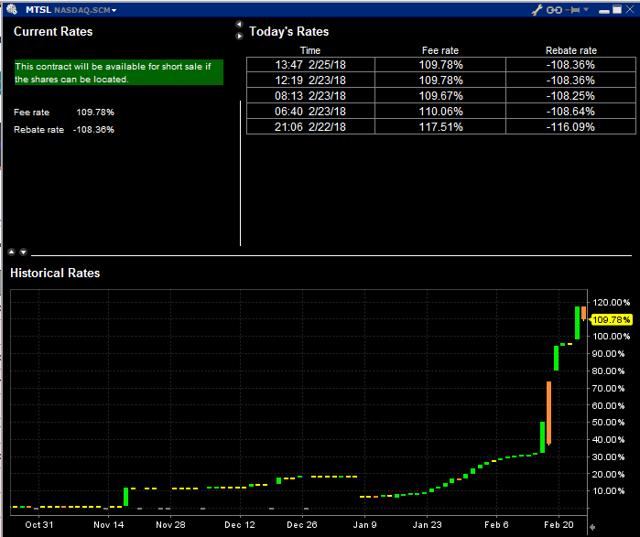Select the row timed 12:19 2/23/18

point(441,80)
